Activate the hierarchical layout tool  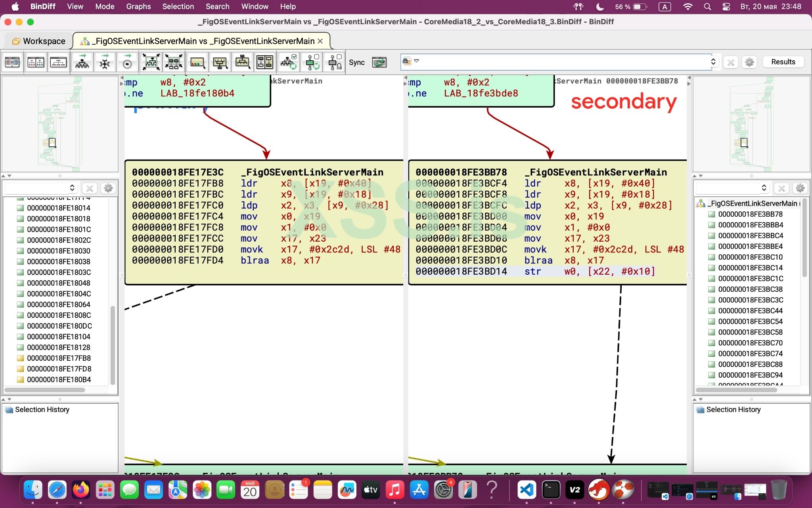pyautogui.click(x=82, y=62)
